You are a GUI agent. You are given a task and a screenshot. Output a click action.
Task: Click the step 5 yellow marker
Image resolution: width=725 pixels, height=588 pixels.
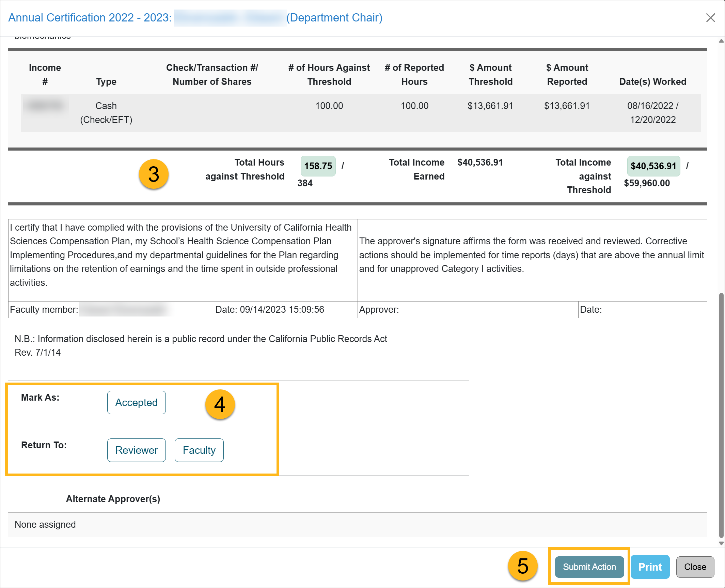tap(522, 566)
